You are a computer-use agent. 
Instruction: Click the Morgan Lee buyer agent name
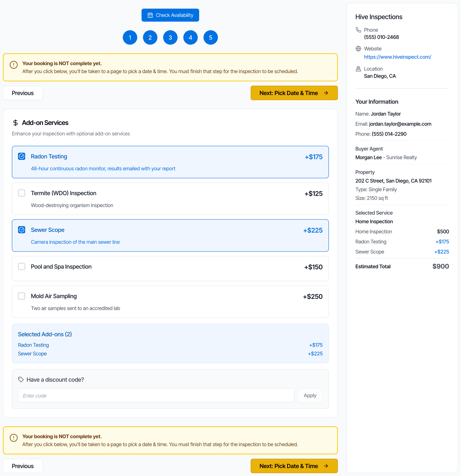(368, 157)
